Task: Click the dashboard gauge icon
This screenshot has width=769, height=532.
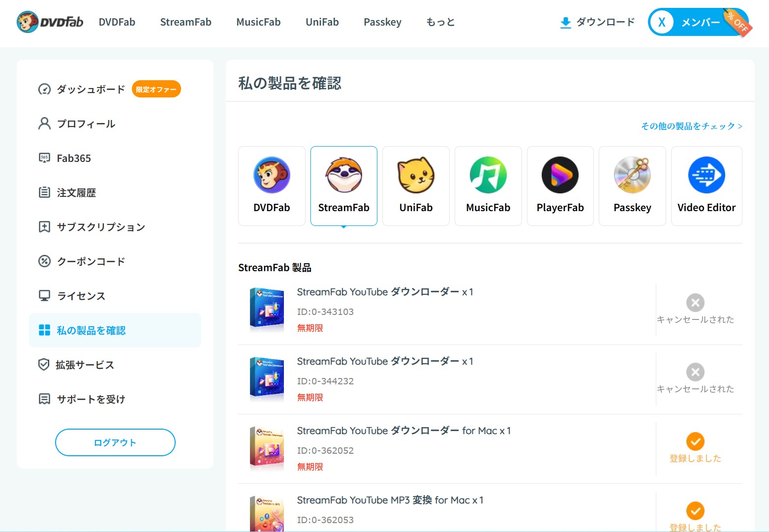Action: [x=44, y=89]
